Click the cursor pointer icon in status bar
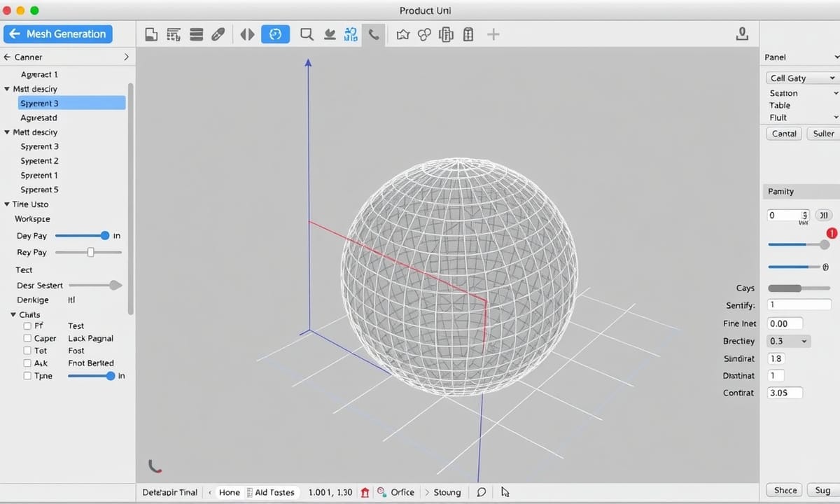The image size is (840, 504). point(505,492)
